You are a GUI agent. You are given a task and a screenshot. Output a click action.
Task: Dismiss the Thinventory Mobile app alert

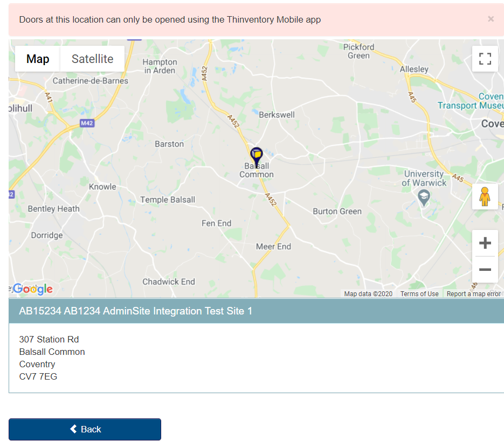point(491,19)
